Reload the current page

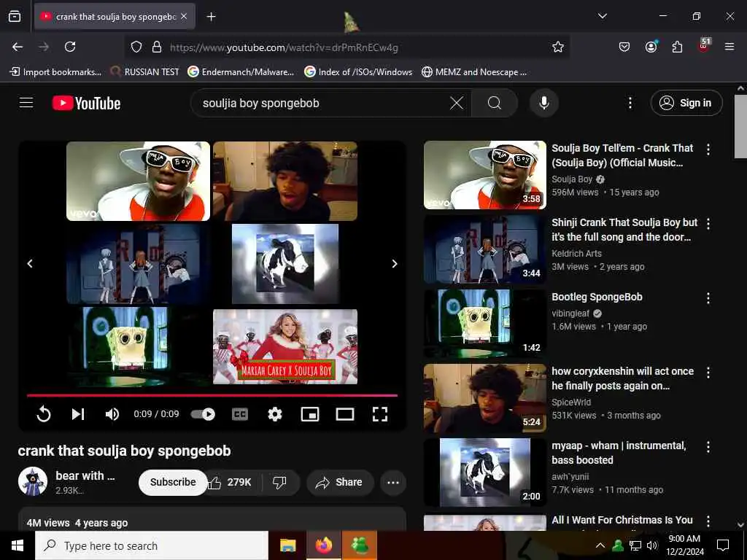[70, 47]
